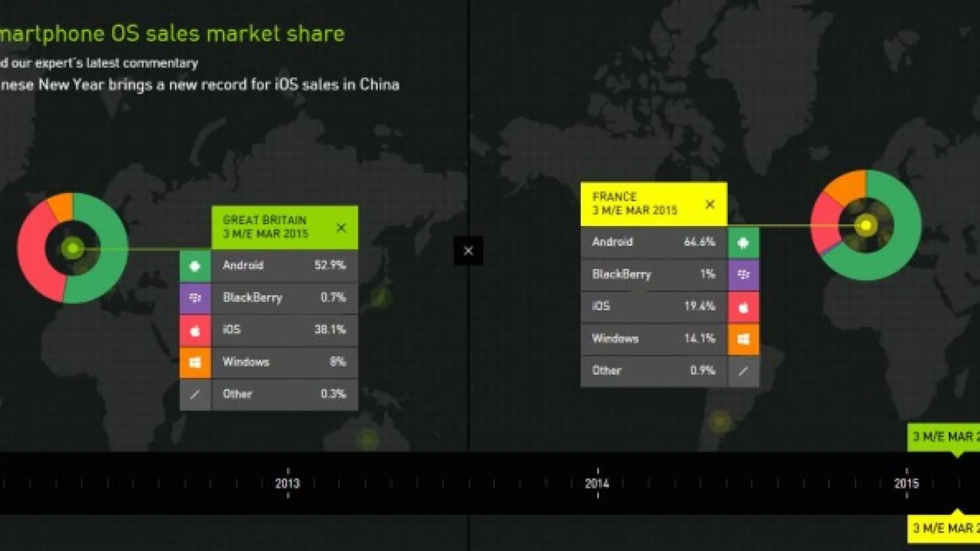
Task: Click the Other pencil icon in France panel
Action: coord(743,371)
